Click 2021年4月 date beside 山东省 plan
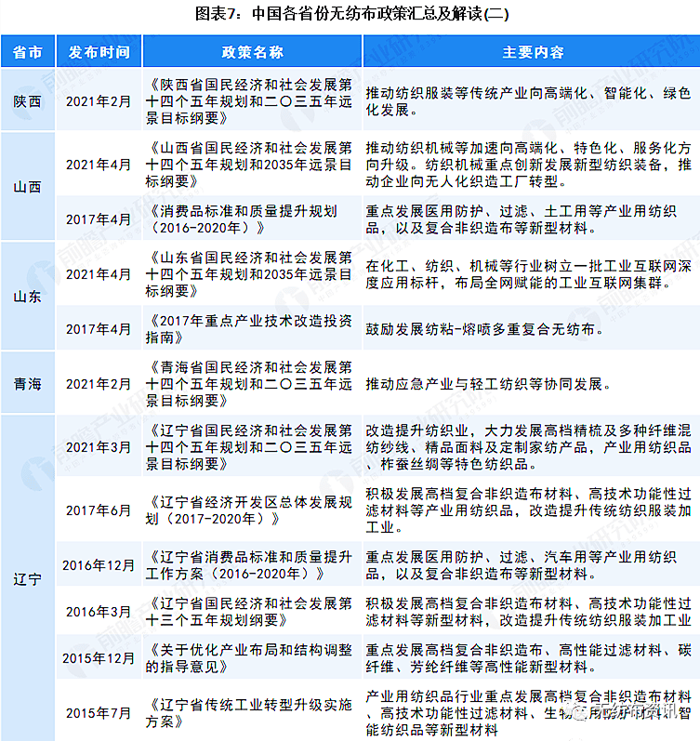The image size is (700, 741). [99, 274]
